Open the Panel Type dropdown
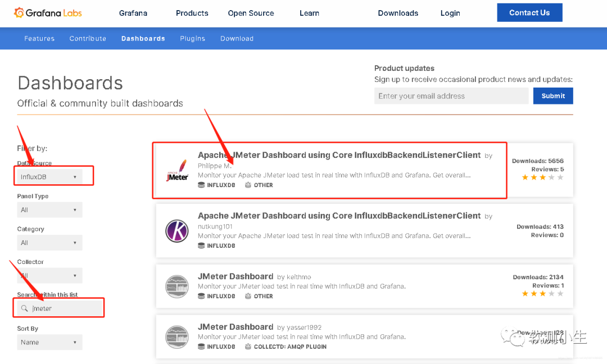607x364 pixels. 49,210
